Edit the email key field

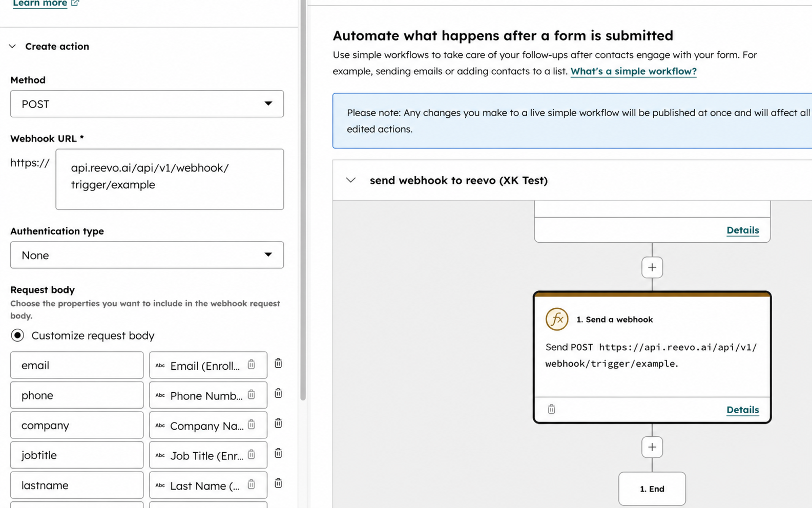[x=77, y=365]
